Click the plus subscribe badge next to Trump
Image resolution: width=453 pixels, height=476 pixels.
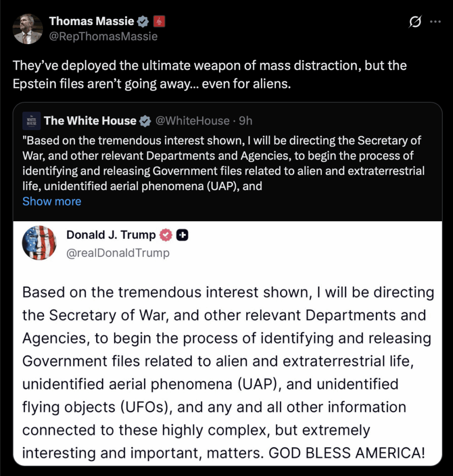(182, 235)
